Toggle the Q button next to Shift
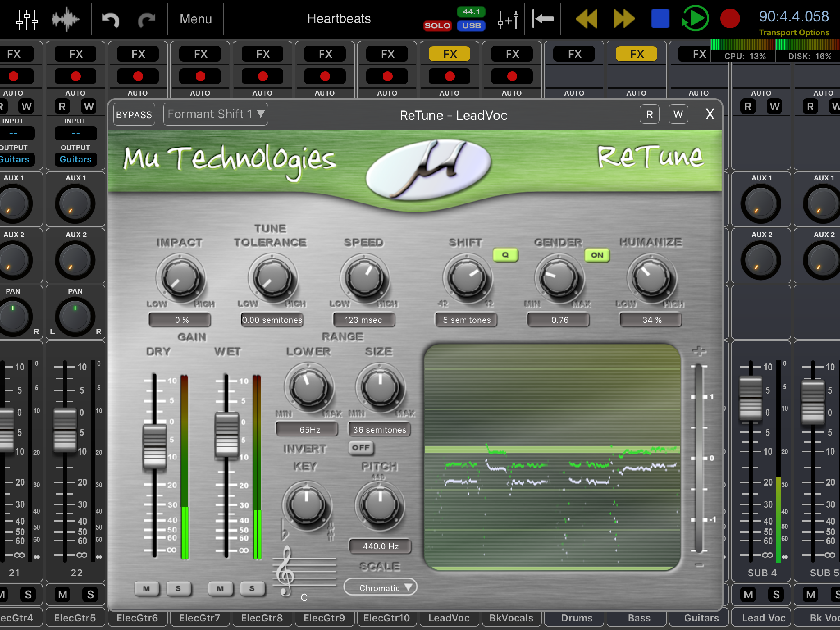The width and height of the screenshot is (840, 630). (505, 255)
